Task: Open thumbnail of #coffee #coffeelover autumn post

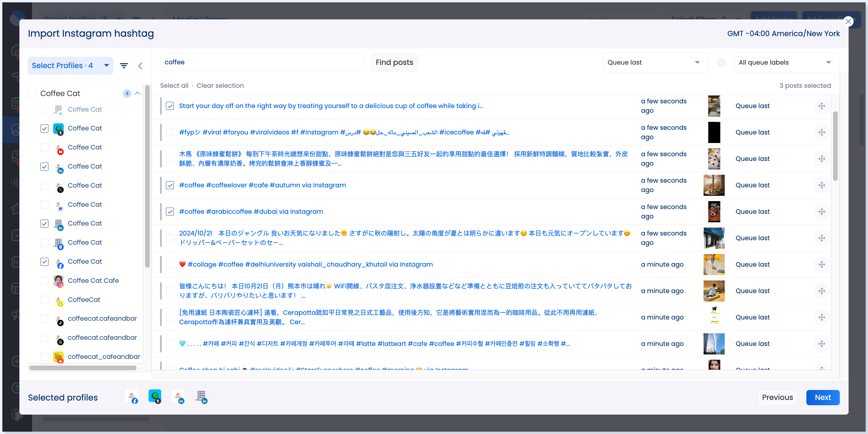Action: tap(714, 185)
